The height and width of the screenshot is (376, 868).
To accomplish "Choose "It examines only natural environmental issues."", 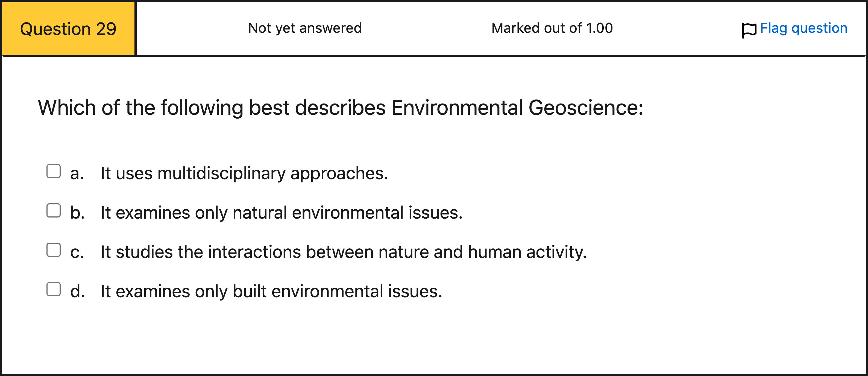I will (x=282, y=213).
